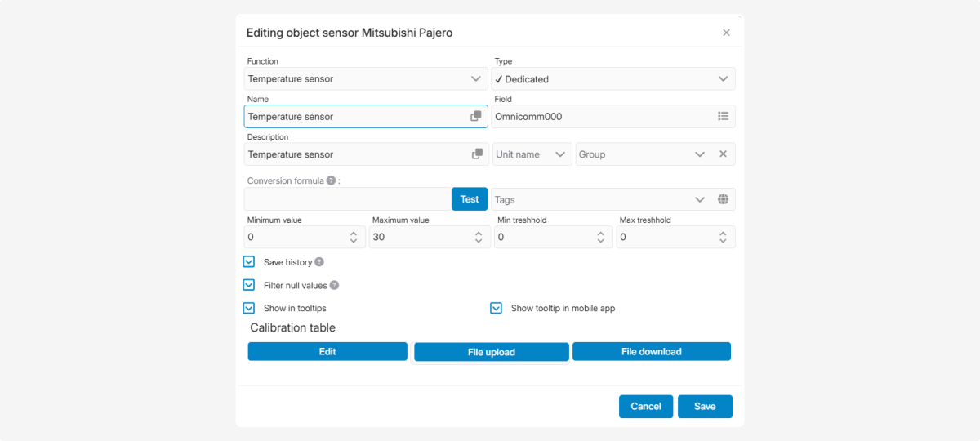Click the File upload button
The width and height of the screenshot is (980, 441).
pos(491,352)
